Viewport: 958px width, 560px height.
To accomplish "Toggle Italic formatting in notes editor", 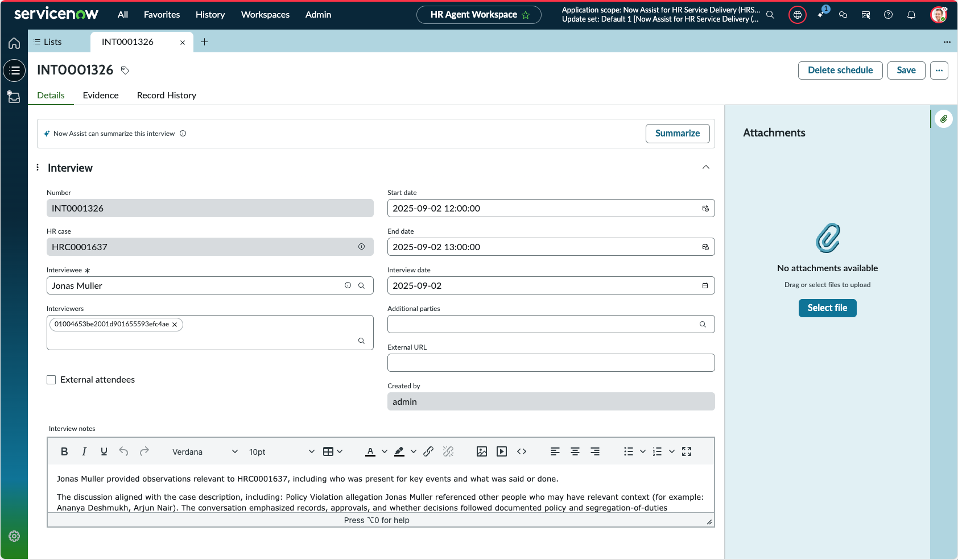I will (84, 451).
